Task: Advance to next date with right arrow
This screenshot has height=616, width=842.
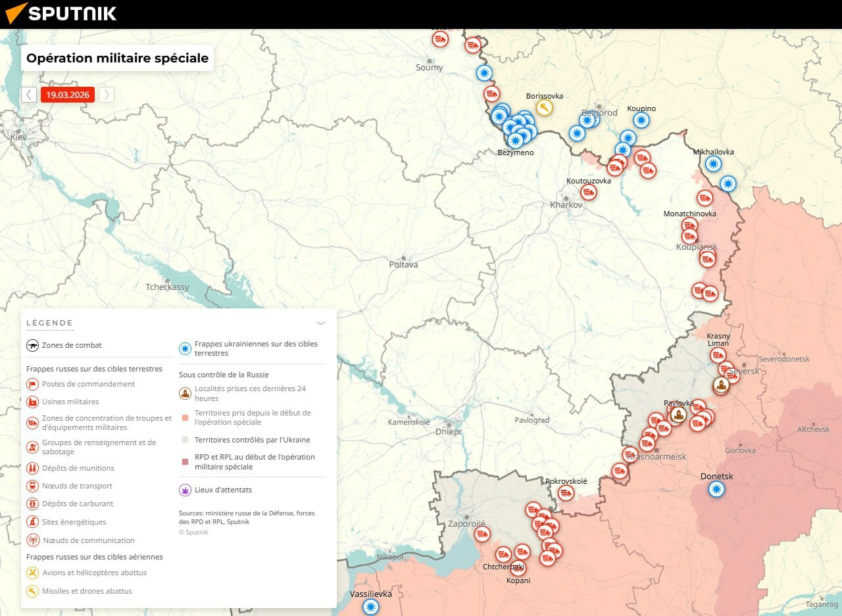Action: point(107,95)
